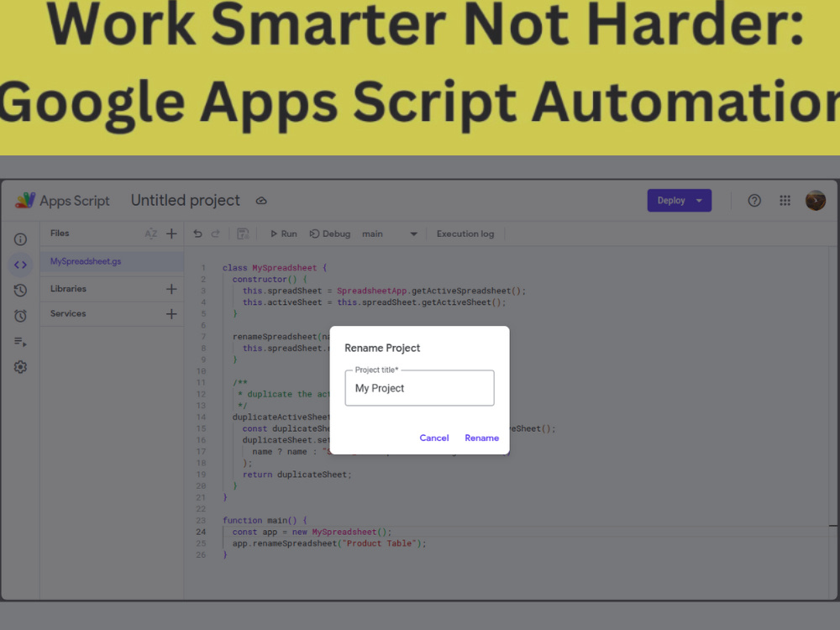Click "const app = new MySpreadsheet();" line
This screenshot has width=840, height=630.
pos(312,532)
